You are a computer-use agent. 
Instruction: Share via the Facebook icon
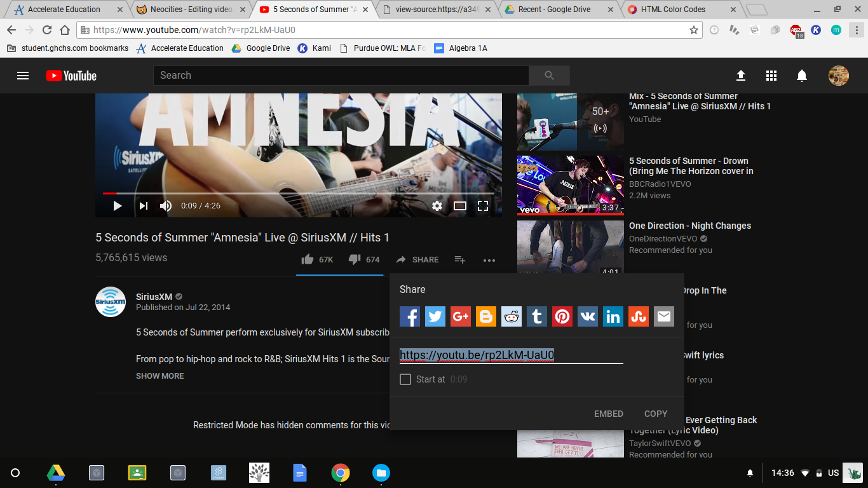[x=410, y=316]
